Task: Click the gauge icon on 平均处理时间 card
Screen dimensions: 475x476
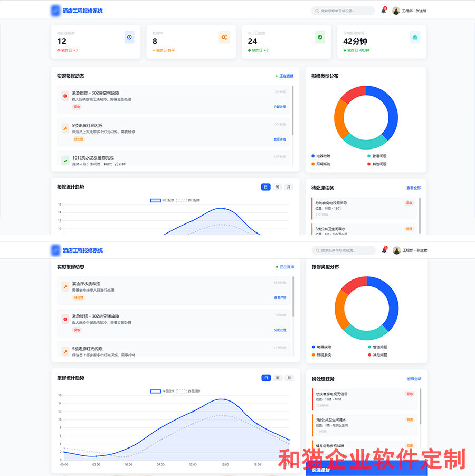Action: [415, 37]
